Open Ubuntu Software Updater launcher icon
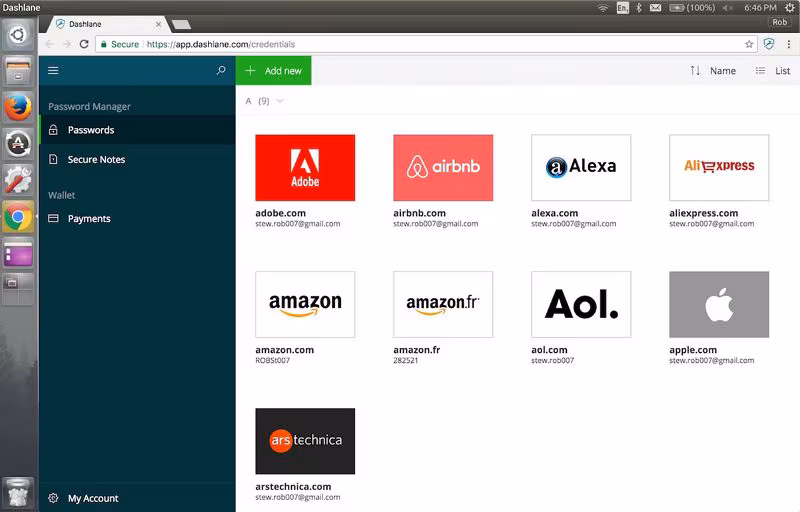 tap(18, 143)
